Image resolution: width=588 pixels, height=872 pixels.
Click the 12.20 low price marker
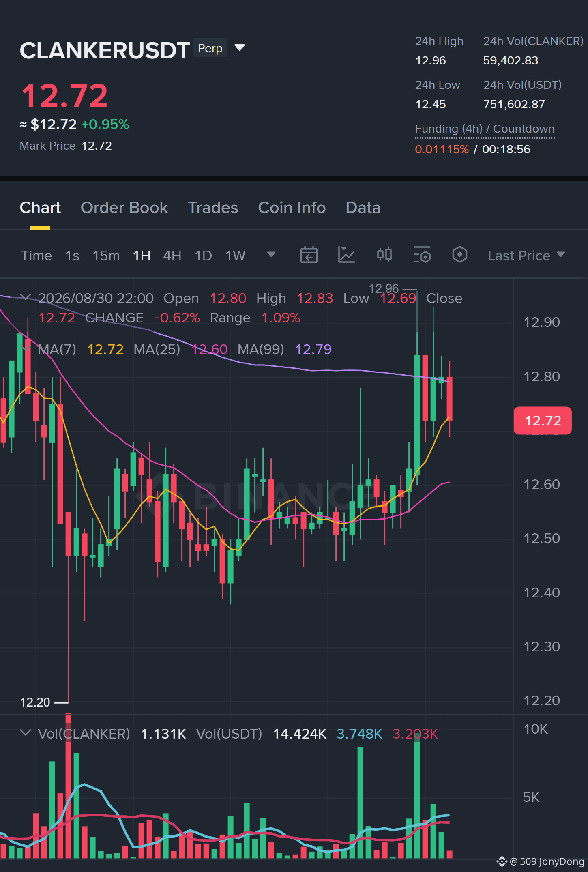pos(35,702)
